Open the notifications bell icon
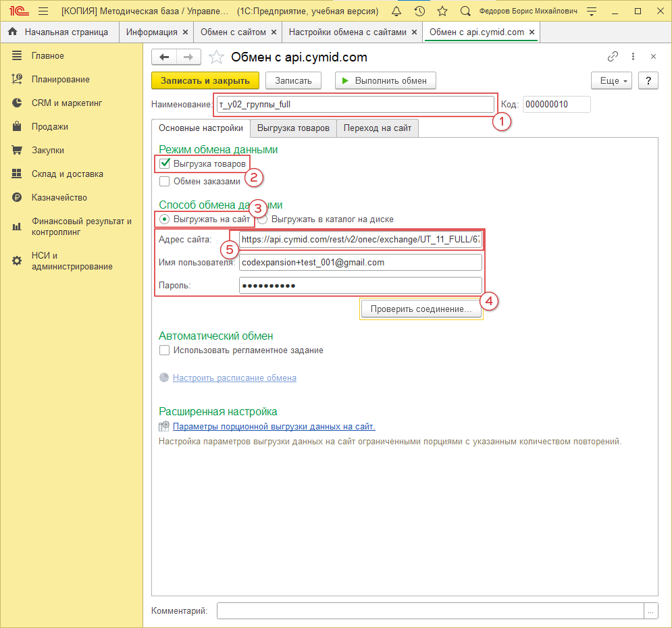Image resolution: width=672 pixels, height=628 pixels. (x=396, y=11)
